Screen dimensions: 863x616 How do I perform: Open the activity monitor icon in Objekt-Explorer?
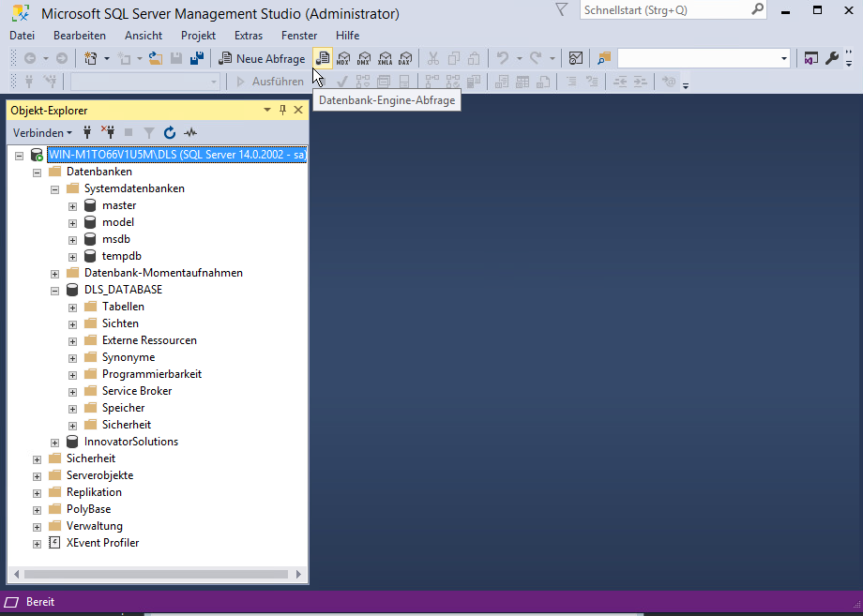coord(190,133)
